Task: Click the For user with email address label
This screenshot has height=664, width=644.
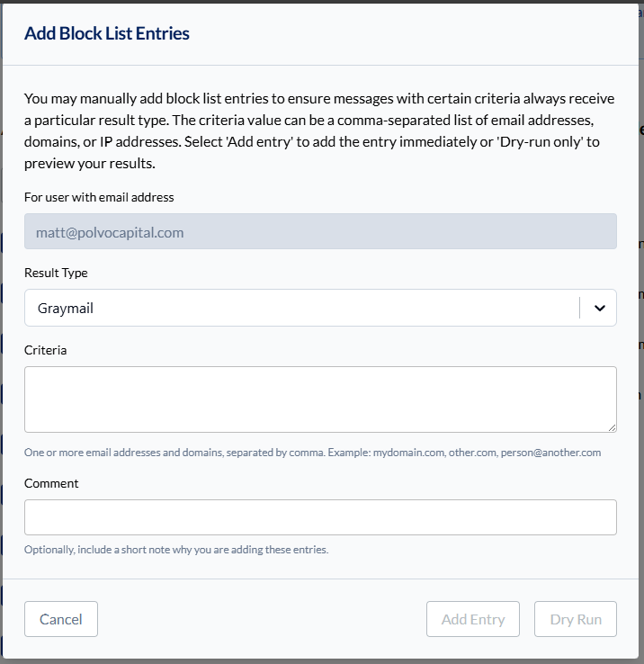Action: click(x=99, y=197)
